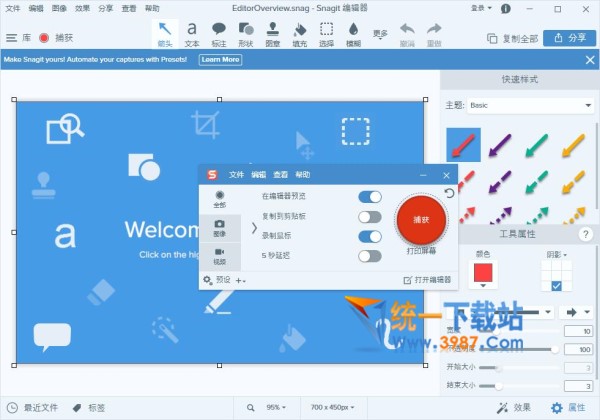Screen dimensions: 600x420
Task: Open zoom level 95% dropdown
Action: click(276, 407)
